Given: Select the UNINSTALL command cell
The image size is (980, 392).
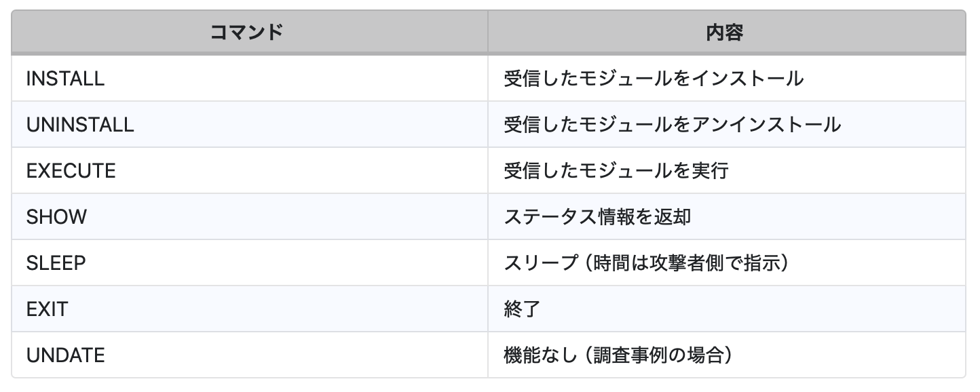Looking at the screenshot, I should tap(80, 125).
